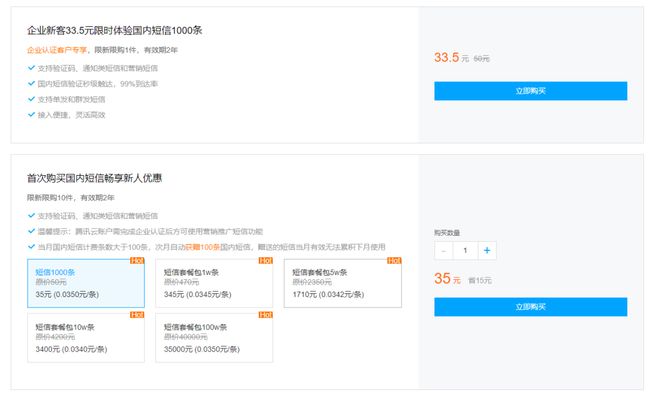Select the 短信1000条 package card
Viewport: 660px width, 398px height.
[x=86, y=283]
